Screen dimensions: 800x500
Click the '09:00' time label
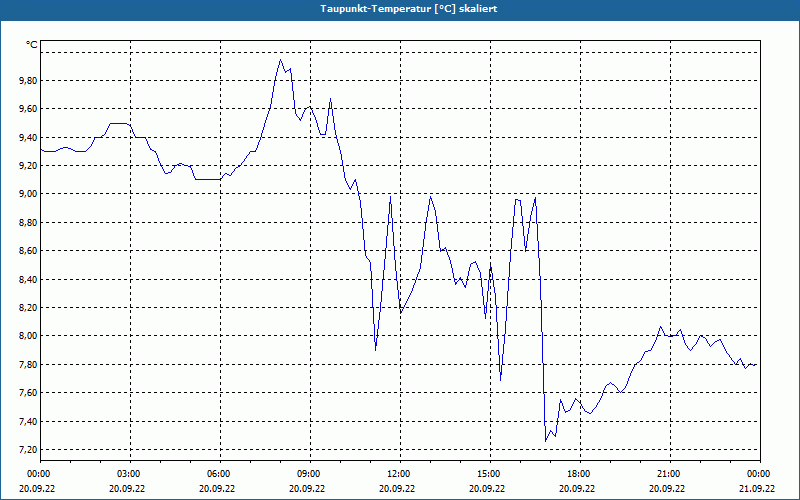tap(310, 474)
